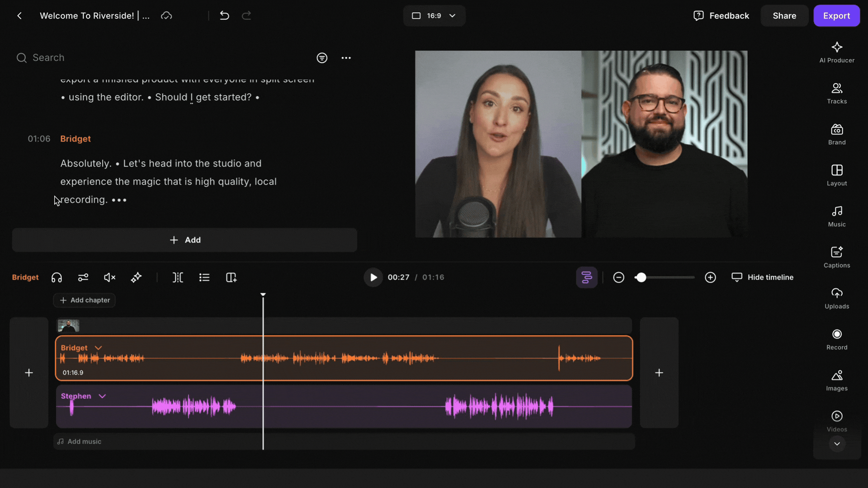Click the list icon in timeline toolbar
The height and width of the screenshot is (488, 868).
pos(204,277)
